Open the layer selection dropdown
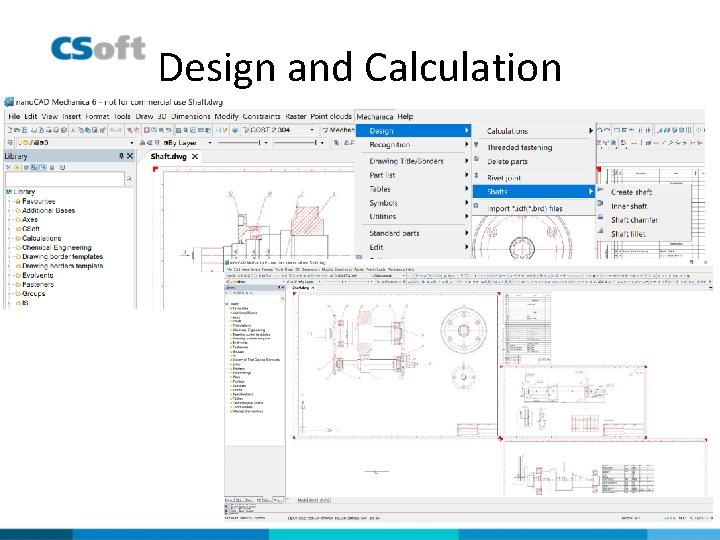Viewport: 720px width, 540px height. click(x=131, y=143)
